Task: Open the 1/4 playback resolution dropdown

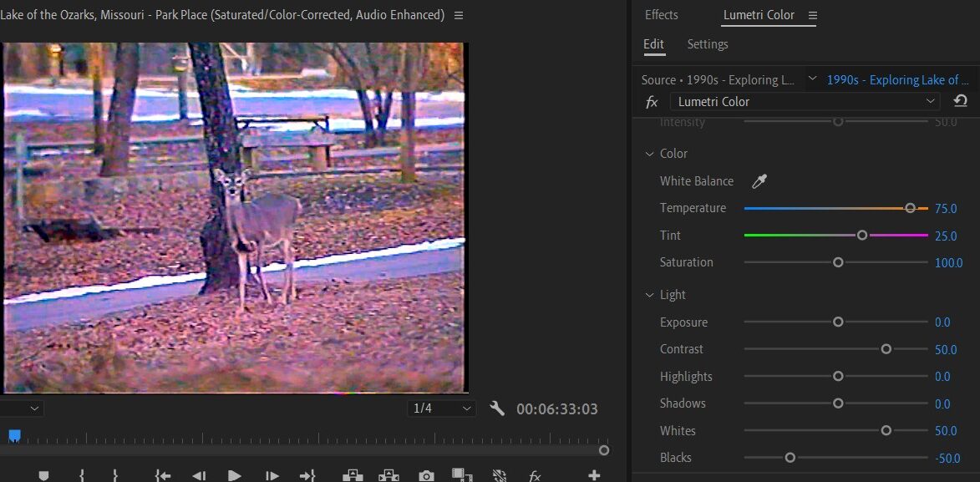Action: coord(441,408)
